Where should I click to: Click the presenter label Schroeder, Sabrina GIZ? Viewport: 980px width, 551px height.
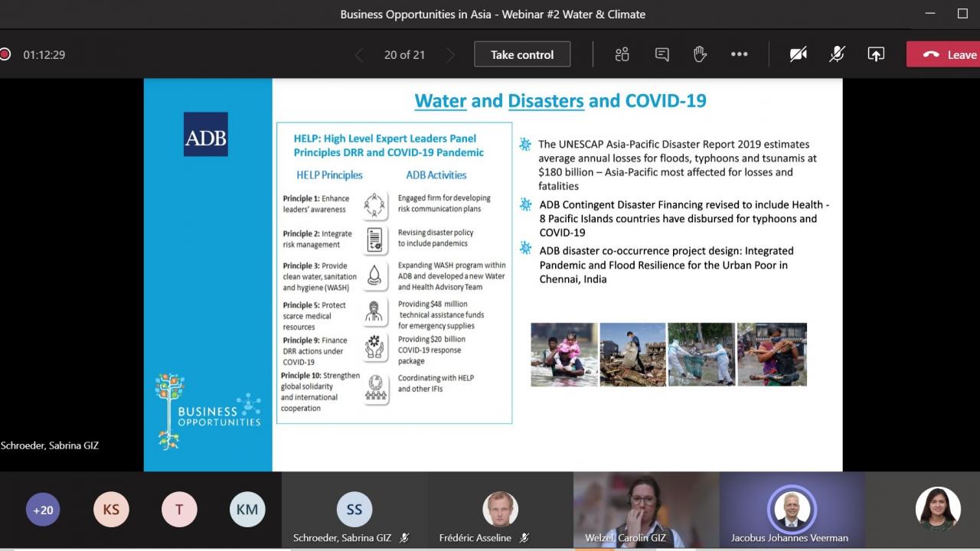[x=50, y=445]
